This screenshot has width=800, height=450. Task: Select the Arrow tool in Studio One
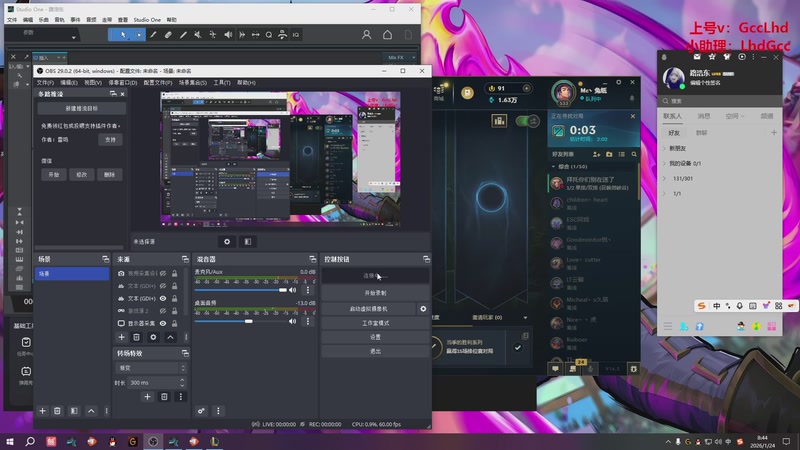click(x=123, y=35)
